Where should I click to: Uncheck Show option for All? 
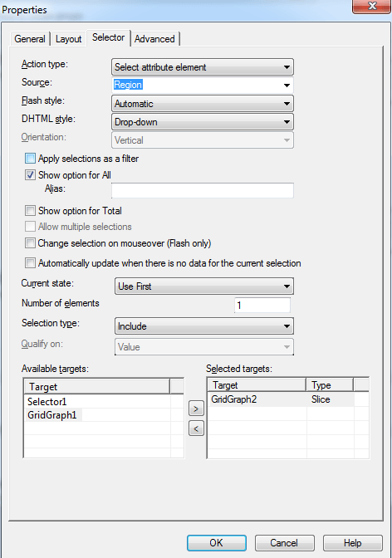pyautogui.click(x=30, y=175)
